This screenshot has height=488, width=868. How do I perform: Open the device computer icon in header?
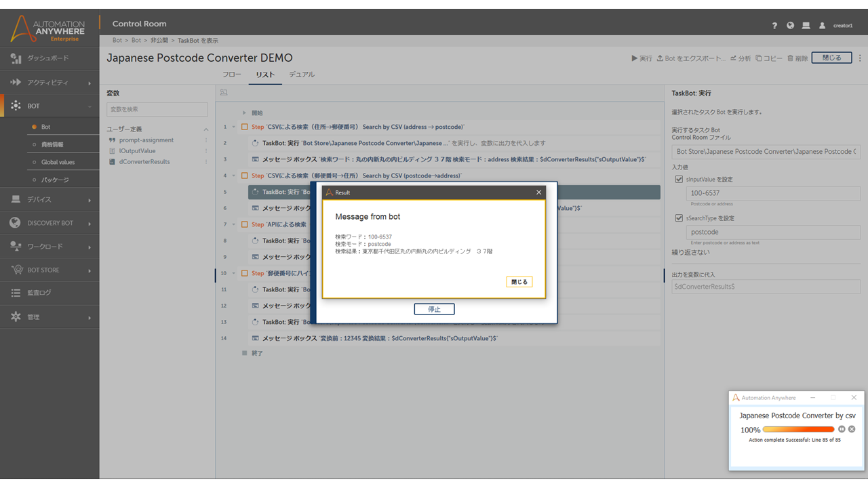tap(806, 26)
